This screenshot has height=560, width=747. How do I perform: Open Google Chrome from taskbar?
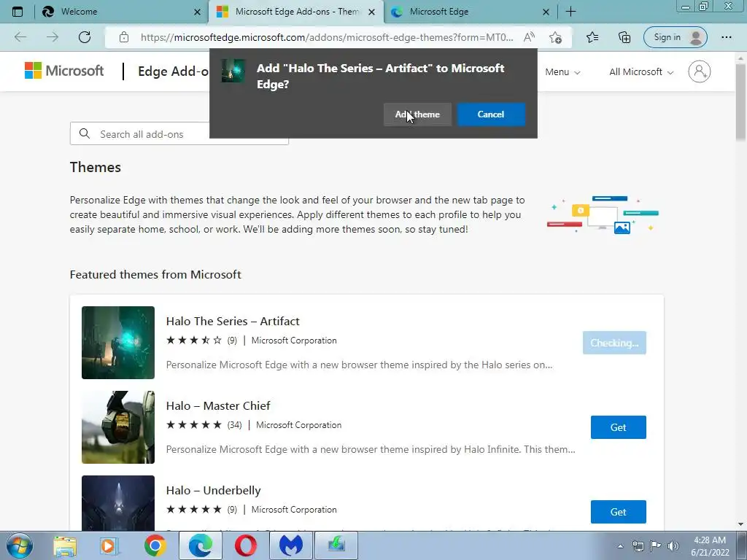pos(155,545)
